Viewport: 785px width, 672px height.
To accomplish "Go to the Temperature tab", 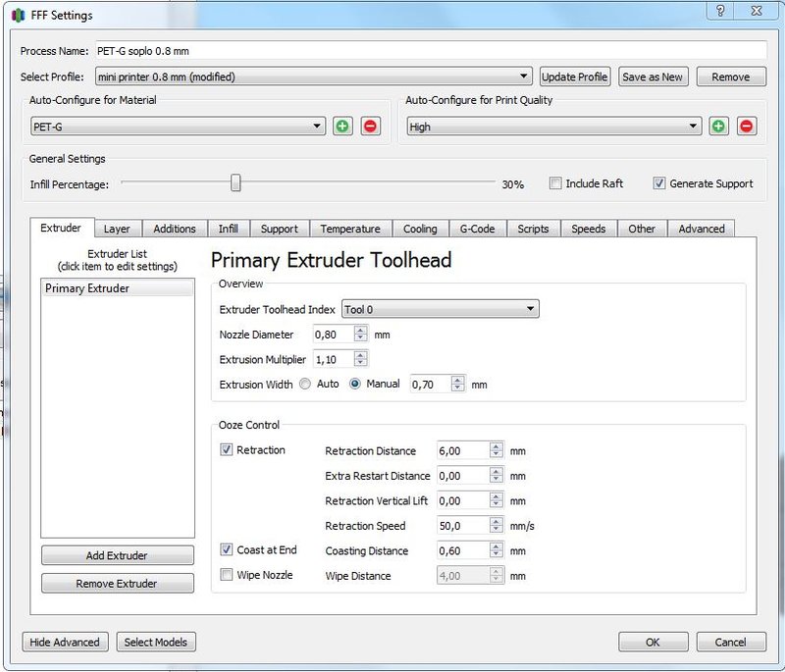I will 350,229.
